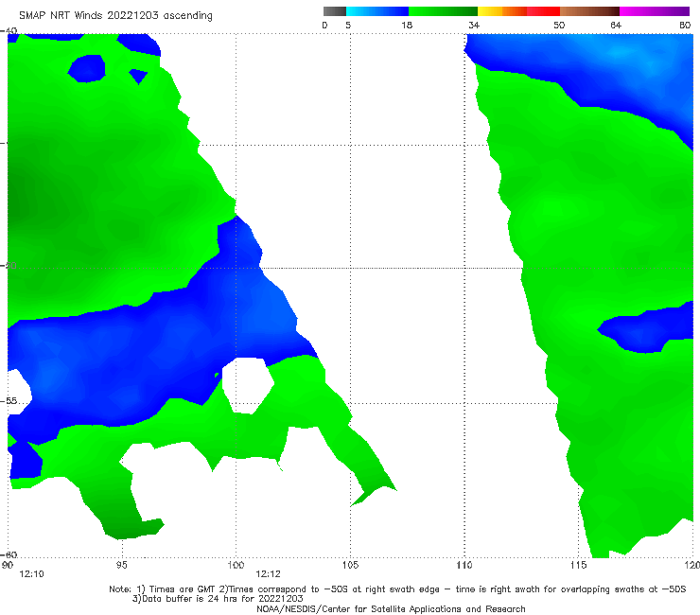Pick the brown segment of the color bar
This screenshot has height=615, width=700.
(589, 11)
